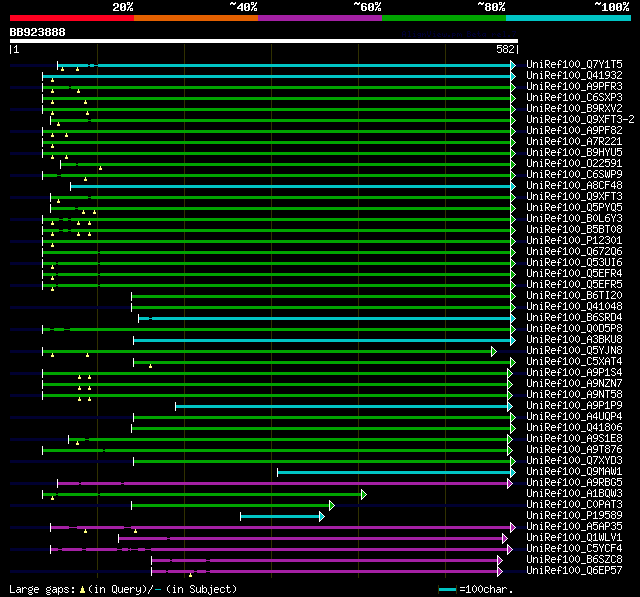Viewport: 640px width, 597px height.
Task: Select hit UniRef100_Q41806
Action: click(x=574, y=428)
